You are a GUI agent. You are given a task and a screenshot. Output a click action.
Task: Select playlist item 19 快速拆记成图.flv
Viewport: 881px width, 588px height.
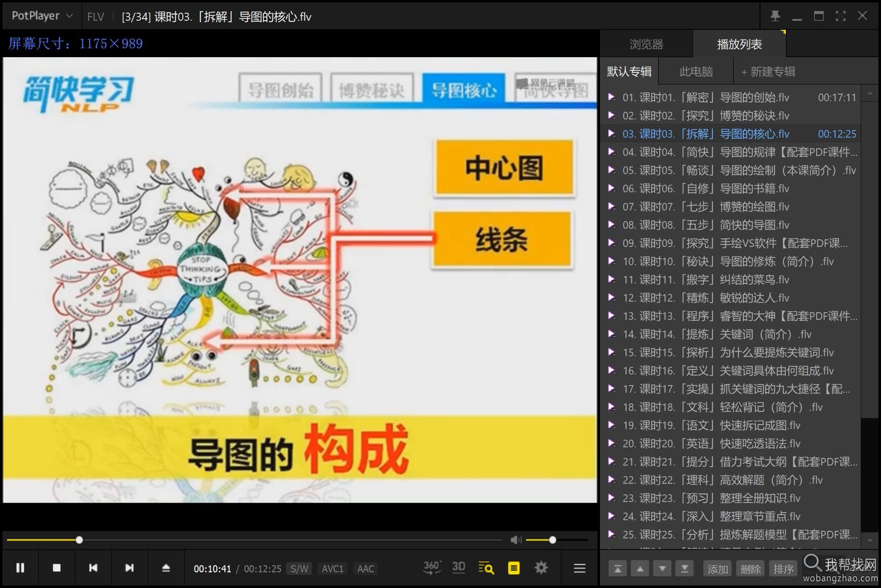pyautogui.click(x=732, y=425)
